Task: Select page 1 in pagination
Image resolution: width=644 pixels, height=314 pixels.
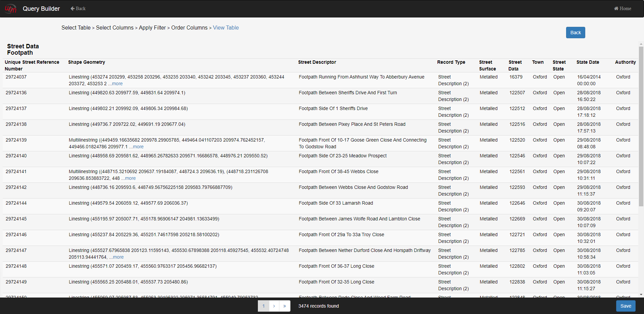Action: click(264, 306)
